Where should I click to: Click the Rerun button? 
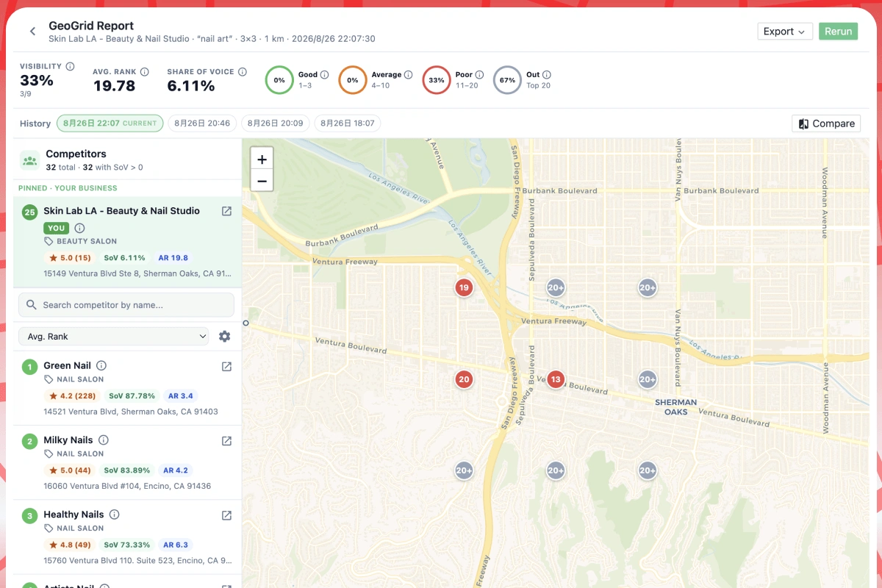click(838, 32)
